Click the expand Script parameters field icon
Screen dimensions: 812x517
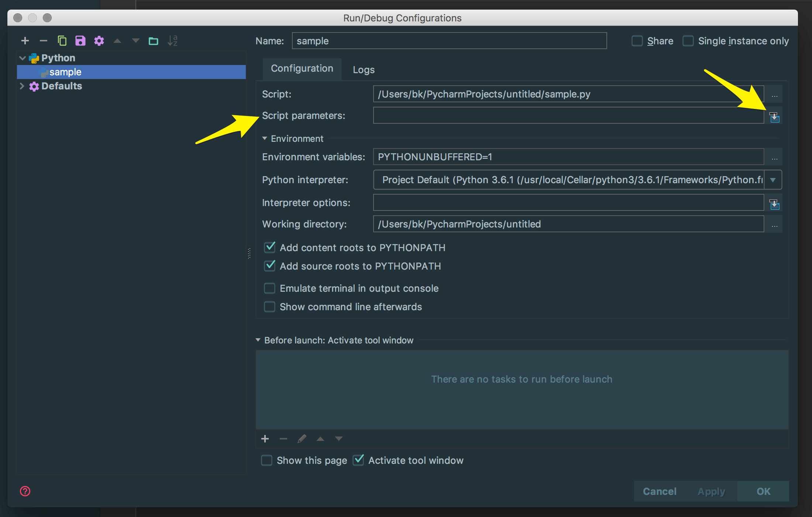click(774, 117)
